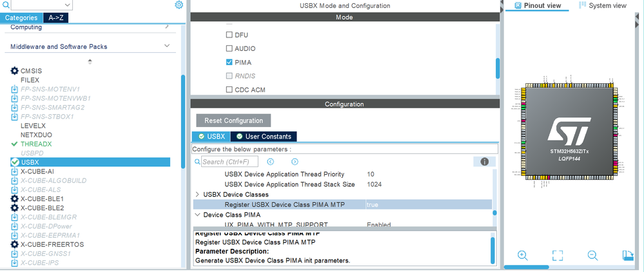Image resolution: width=644 pixels, height=272 pixels.
Task: Enable the DFU class checkbox
Action: (229, 35)
